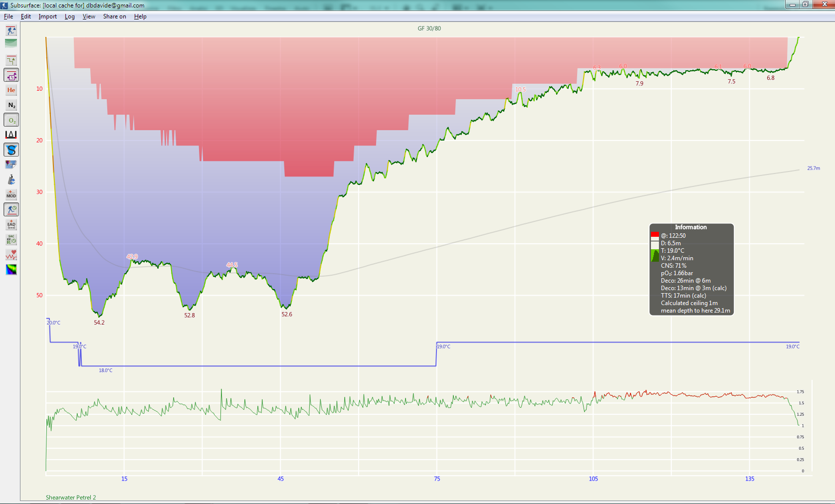Show the dive computer reported ceiling
The width and height of the screenshot is (835, 504).
[x=11, y=75]
